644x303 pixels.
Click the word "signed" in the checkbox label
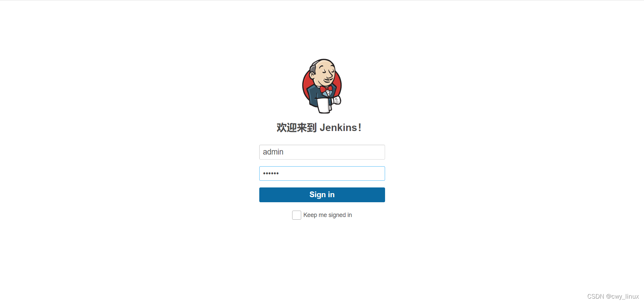(x=337, y=215)
